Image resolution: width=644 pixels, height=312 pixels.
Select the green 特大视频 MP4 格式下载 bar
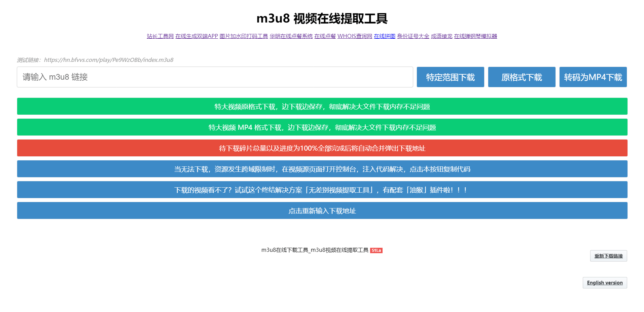322,127
